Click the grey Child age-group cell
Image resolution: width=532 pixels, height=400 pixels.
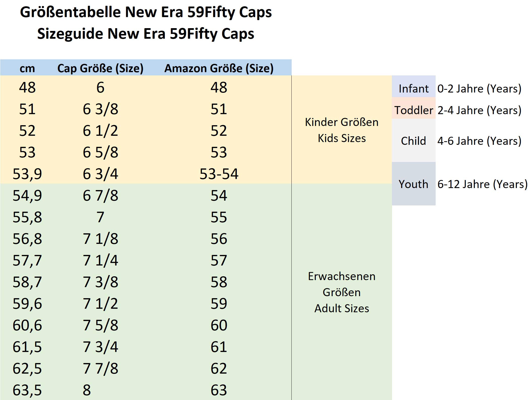click(x=413, y=141)
